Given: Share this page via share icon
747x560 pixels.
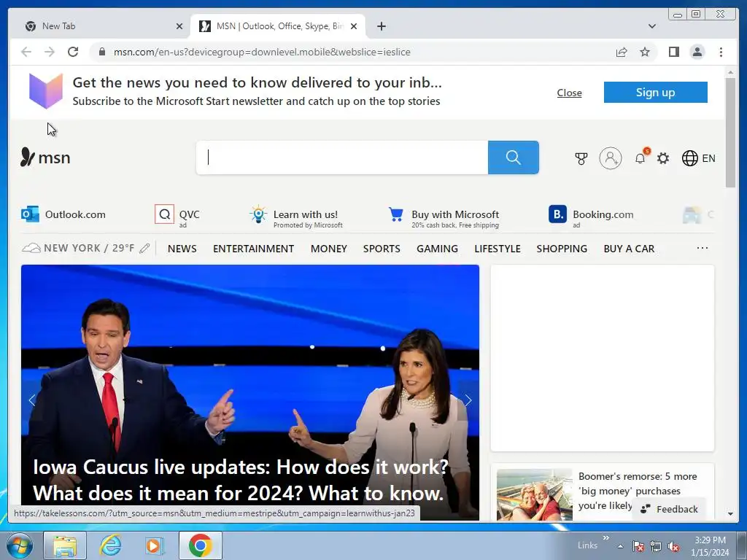Looking at the screenshot, I should coord(622,52).
